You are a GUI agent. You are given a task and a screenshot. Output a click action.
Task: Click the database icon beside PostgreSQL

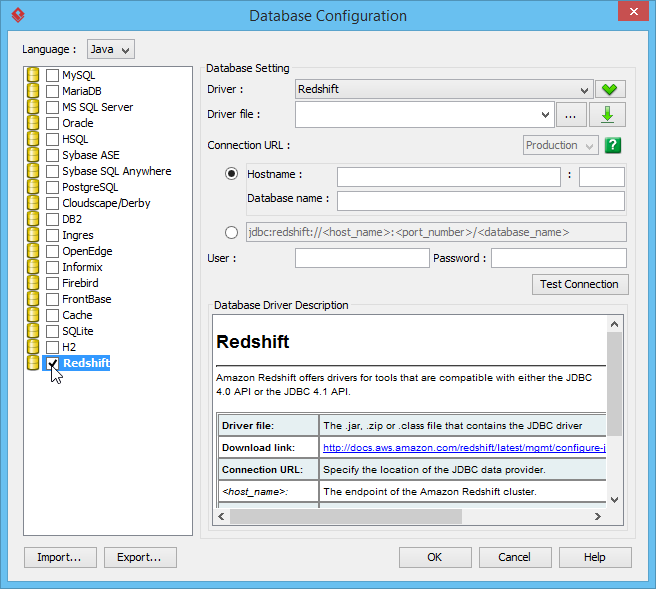click(33, 187)
